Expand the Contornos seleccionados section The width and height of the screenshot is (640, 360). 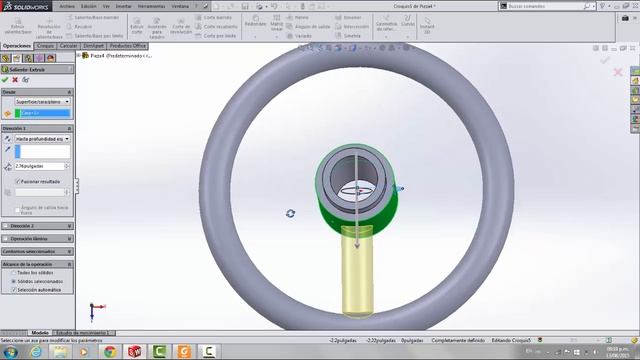[x=69, y=251]
